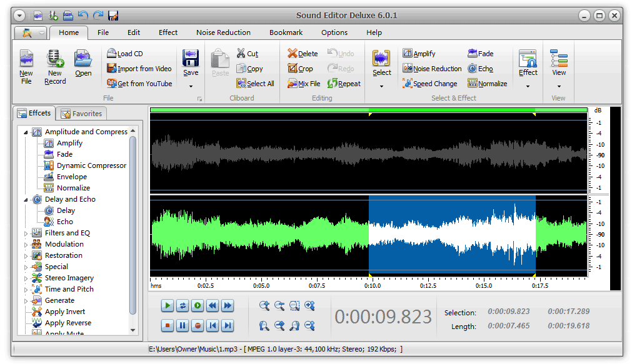This screenshot has width=632, height=364.
Task: Click the Select All button
Action: pos(256,83)
